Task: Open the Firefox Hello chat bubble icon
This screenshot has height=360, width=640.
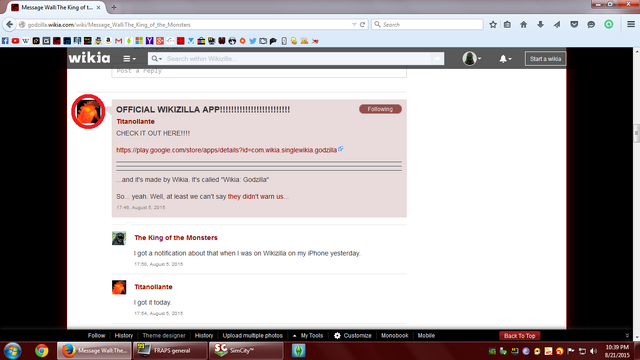Action: (591, 24)
